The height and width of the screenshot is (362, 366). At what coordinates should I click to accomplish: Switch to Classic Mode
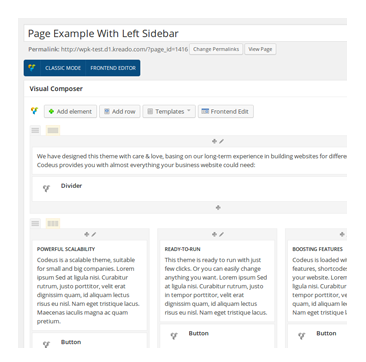point(63,68)
